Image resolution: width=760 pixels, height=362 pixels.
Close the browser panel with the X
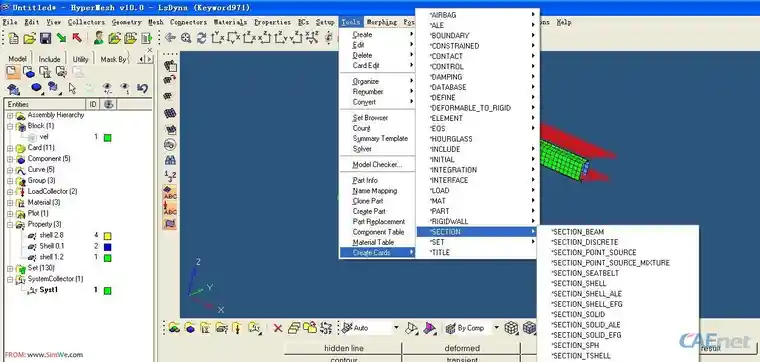click(149, 49)
